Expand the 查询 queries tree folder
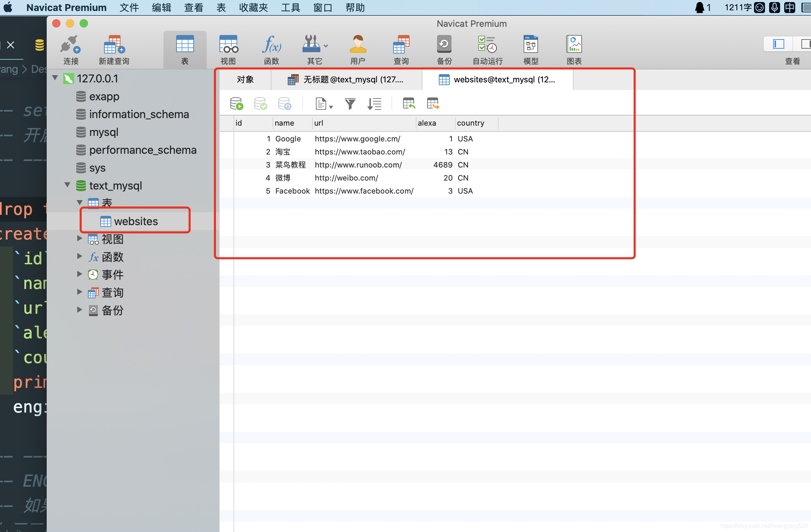This screenshot has width=811, height=532. click(80, 292)
